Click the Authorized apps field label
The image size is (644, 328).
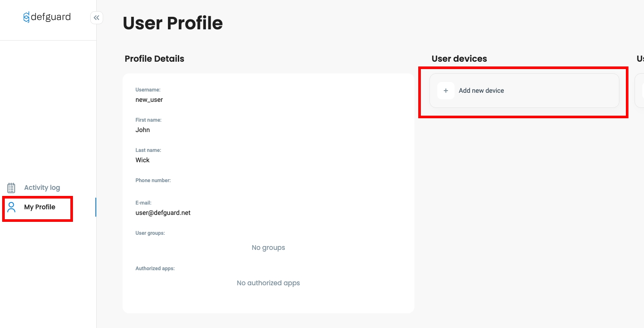pos(155,268)
